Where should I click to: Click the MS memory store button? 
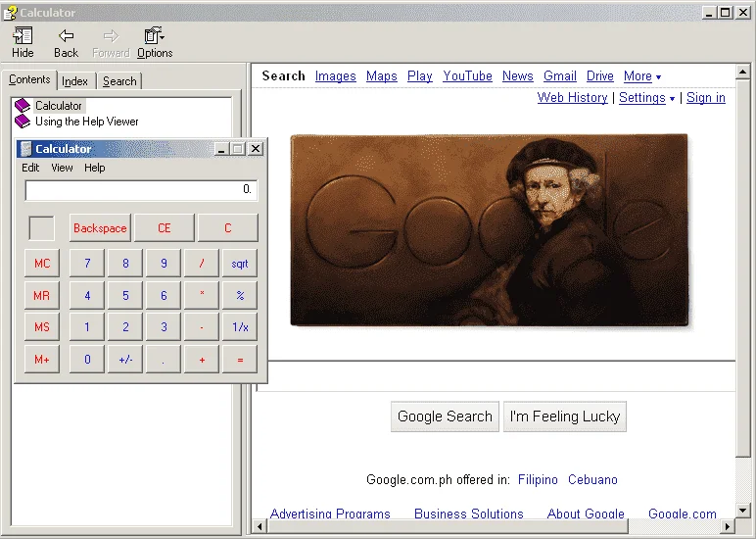coord(42,327)
